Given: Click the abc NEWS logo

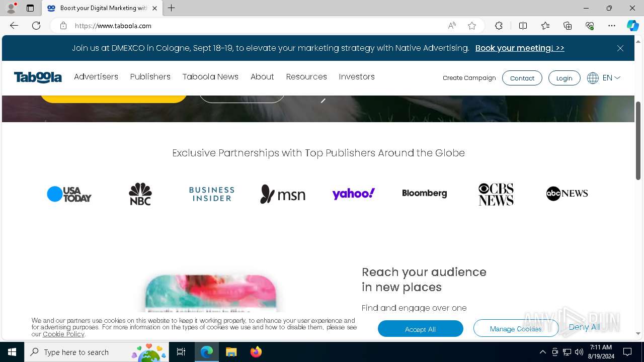Looking at the screenshot, I should pyautogui.click(x=567, y=194).
